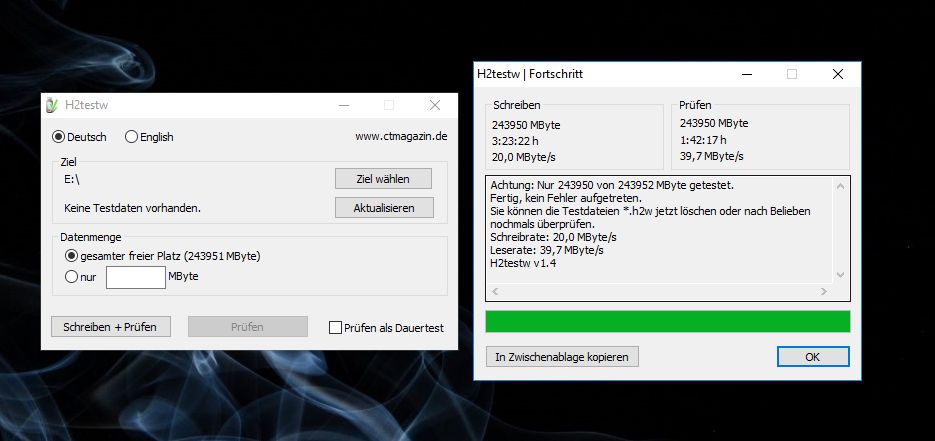Click 'Fertig, kein Fehler aufgetreten.' line
This screenshot has width=935, height=441.
(x=564, y=198)
